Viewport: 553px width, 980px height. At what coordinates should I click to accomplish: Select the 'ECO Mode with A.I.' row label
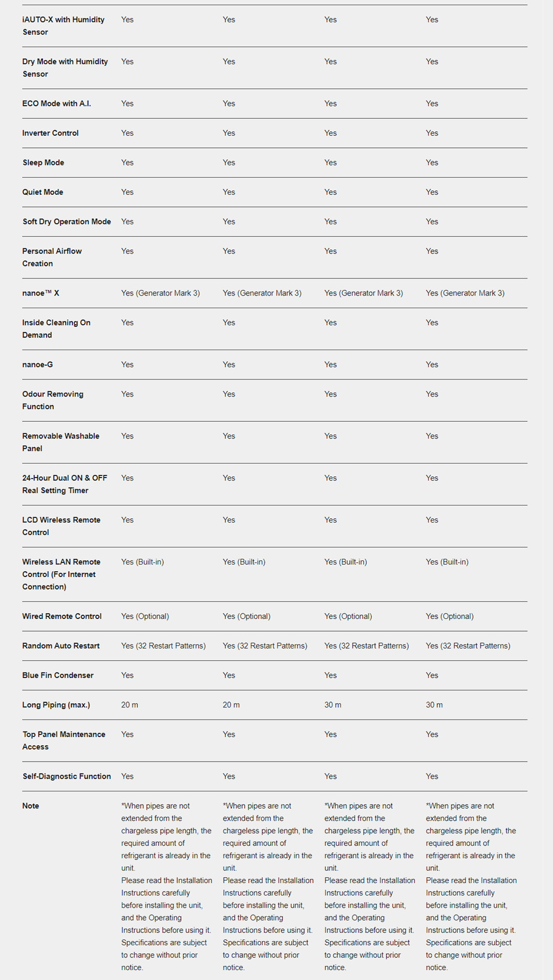point(56,103)
